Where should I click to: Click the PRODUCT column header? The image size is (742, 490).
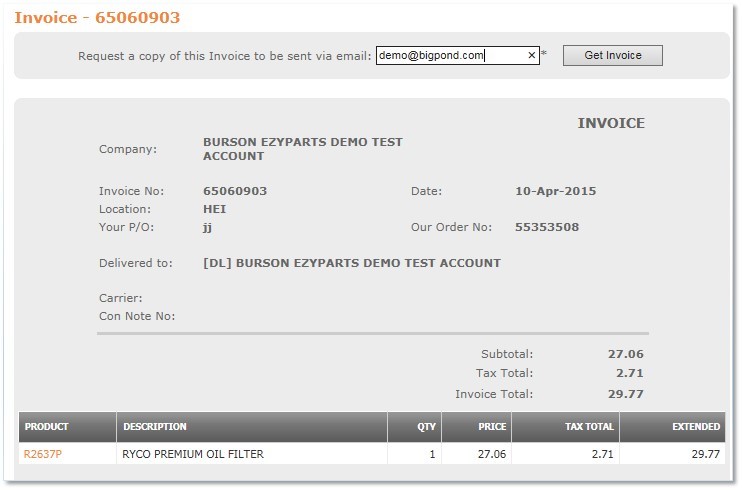coord(68,427)
